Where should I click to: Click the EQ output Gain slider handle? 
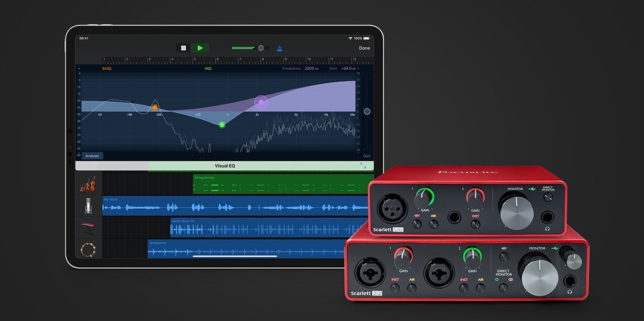[367, 112]
